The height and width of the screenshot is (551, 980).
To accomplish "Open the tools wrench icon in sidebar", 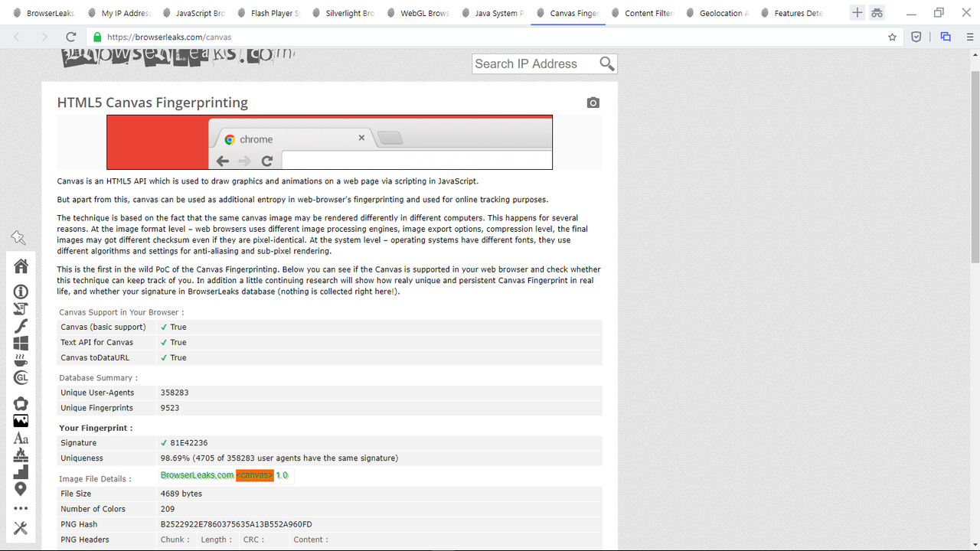I will pyautogui.click(x=21, y=528).
